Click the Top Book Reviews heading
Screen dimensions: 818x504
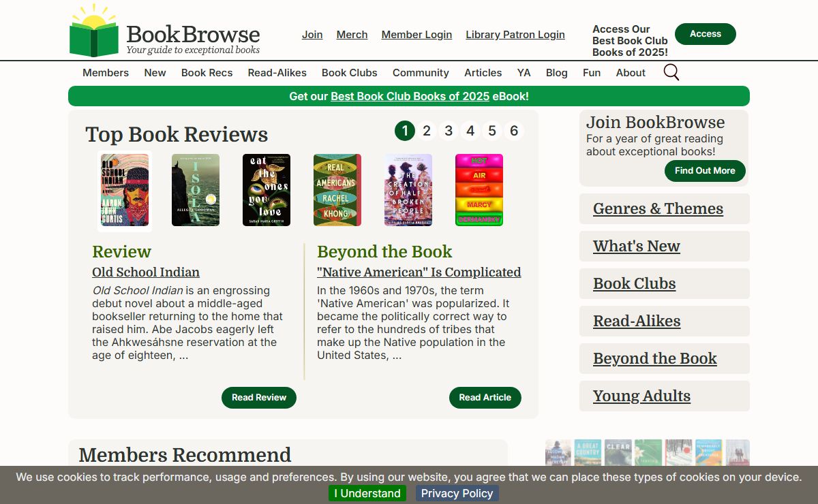click(x=177, y=134)
